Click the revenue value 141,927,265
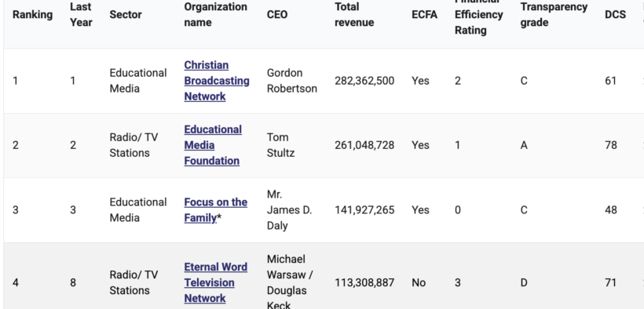 click(x=364, y=210)
